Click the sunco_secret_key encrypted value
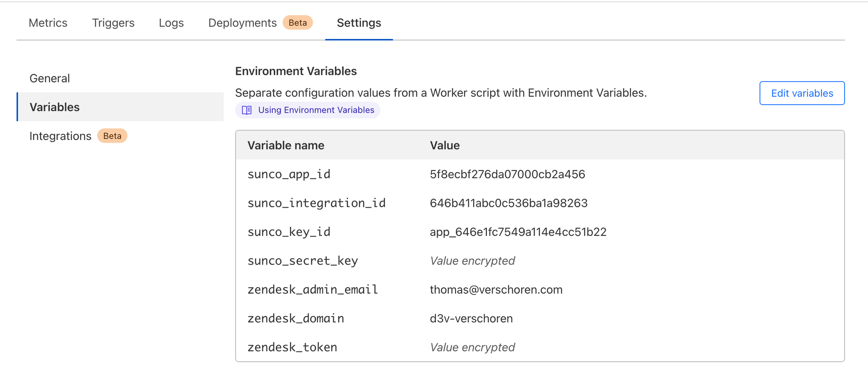The height and width of the screenshot is (378, 868). coord(472,261)
